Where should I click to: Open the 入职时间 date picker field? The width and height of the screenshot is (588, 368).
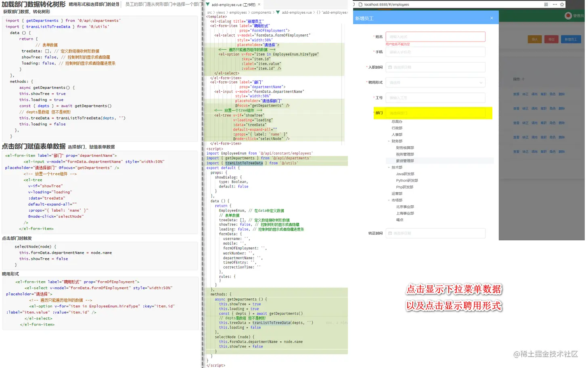click(435, 67)
